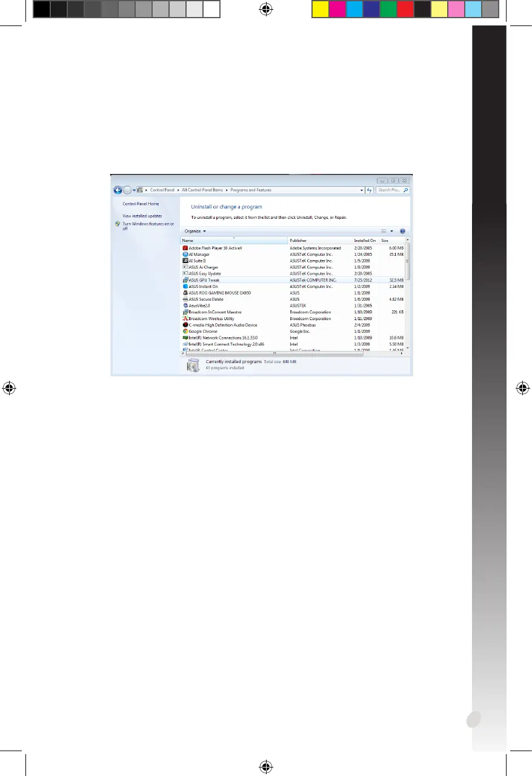Expand the address bar history dropdown

(x=362, y=190)
